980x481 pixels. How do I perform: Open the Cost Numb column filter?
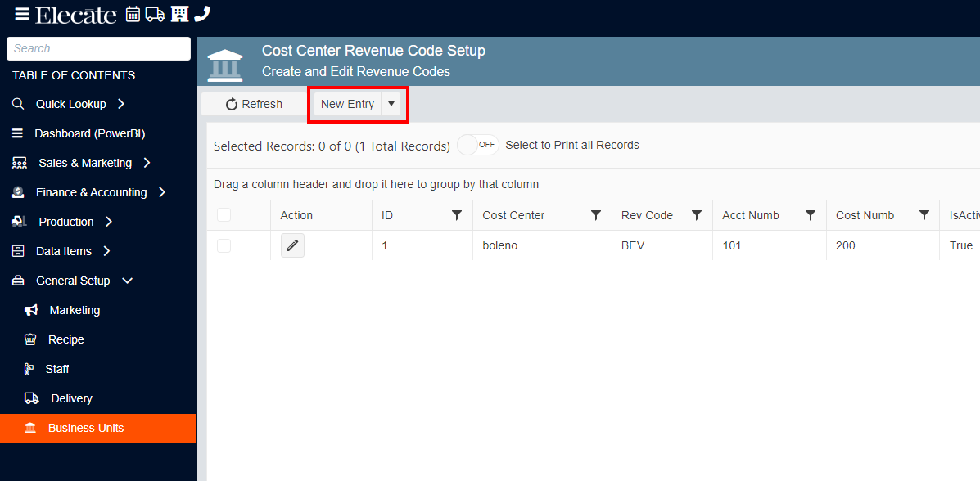coord(924,215)
